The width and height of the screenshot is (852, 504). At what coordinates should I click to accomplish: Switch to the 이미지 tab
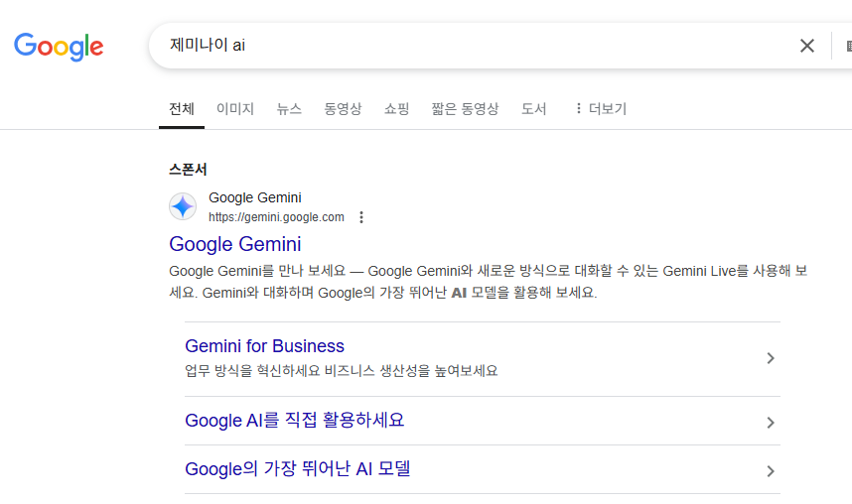coord(235,108)
